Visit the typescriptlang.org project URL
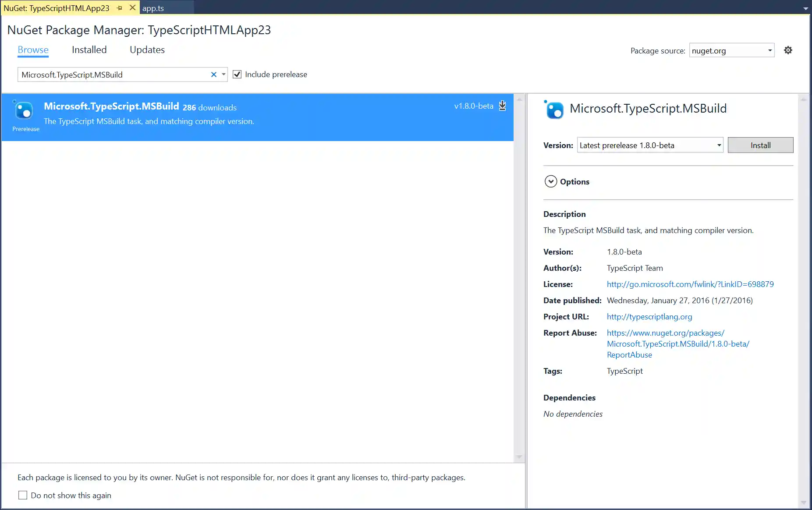This screenshot has width=812, height=510. [649, 316]
